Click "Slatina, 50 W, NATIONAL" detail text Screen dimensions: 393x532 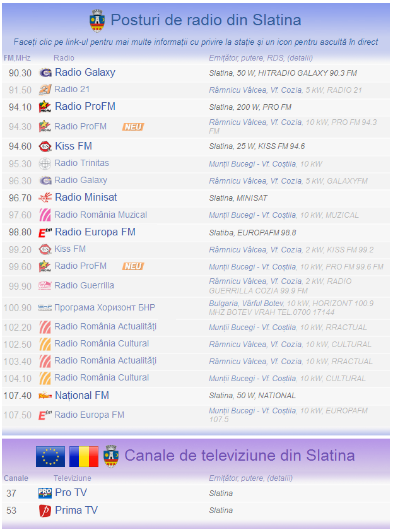[x=252, y=396]
